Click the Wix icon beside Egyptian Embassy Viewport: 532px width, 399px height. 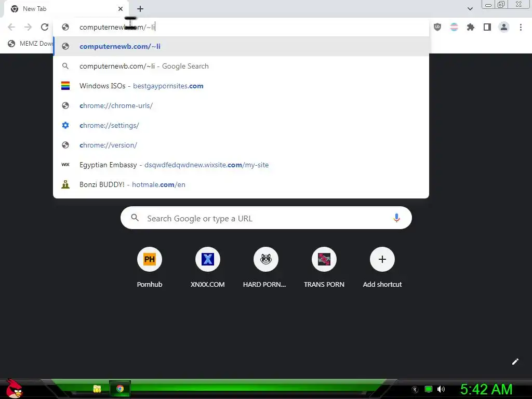point(65,165)
